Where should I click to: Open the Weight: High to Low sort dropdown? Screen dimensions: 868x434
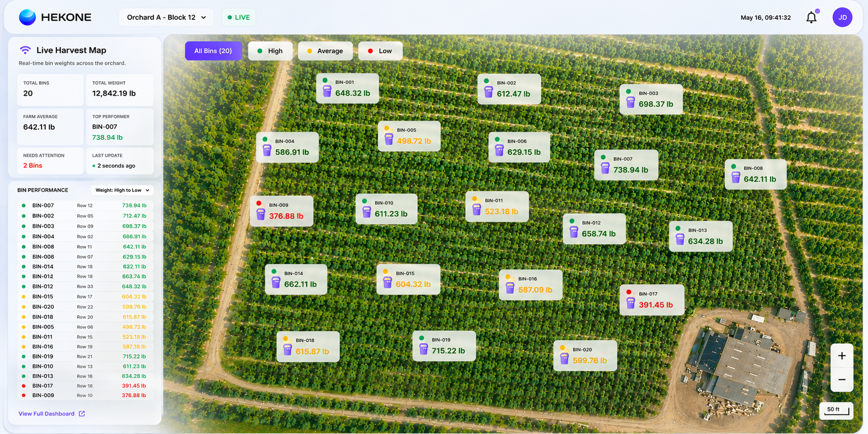[122, 190]
